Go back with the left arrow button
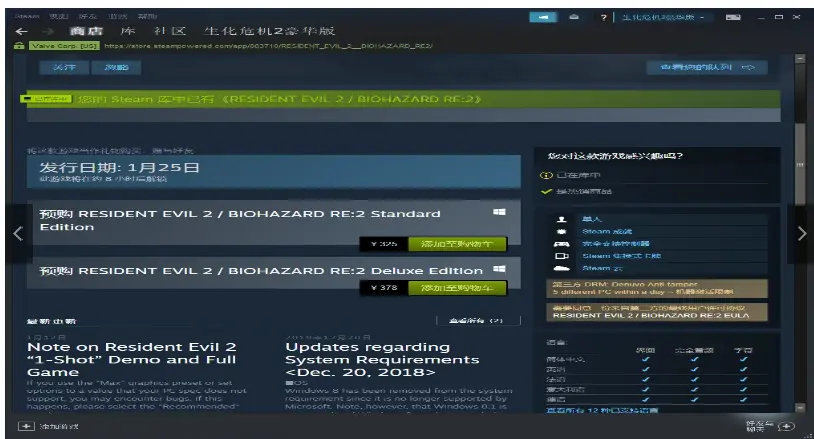 (21, 32)
